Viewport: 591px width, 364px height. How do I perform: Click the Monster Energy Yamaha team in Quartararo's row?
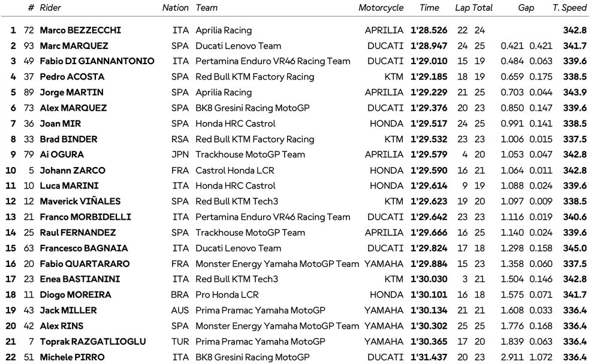coord(277,263)
